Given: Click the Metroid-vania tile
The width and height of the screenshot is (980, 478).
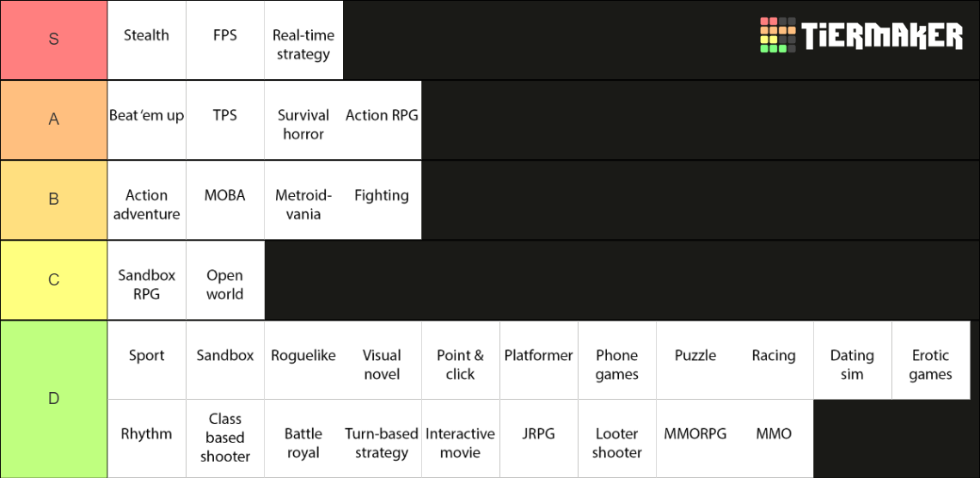Looking at the screenshot, I should pyautogui.click(x=303, y=204).
